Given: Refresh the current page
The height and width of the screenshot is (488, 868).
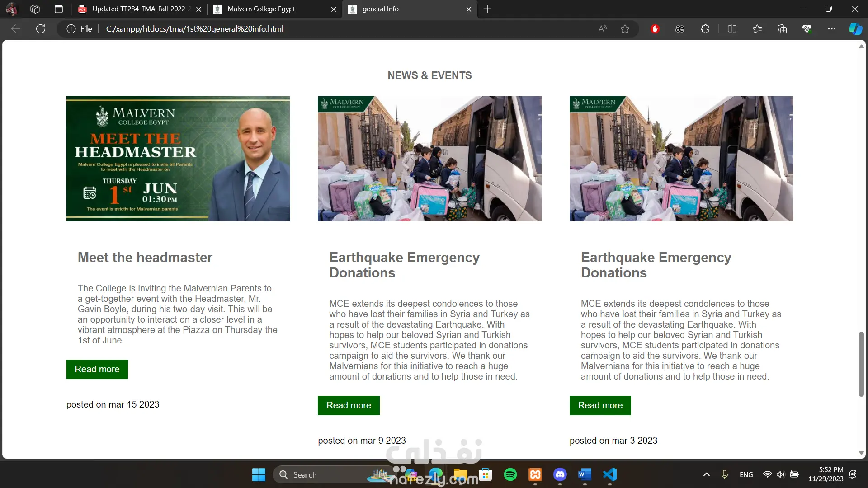Looking at the screenshot, I should (41, 29).
